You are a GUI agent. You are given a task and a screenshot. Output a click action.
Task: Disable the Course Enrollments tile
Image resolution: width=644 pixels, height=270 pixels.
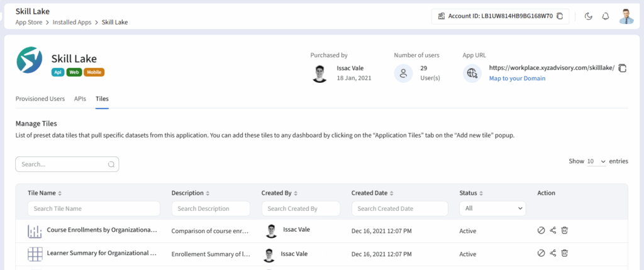pos(541,230)
